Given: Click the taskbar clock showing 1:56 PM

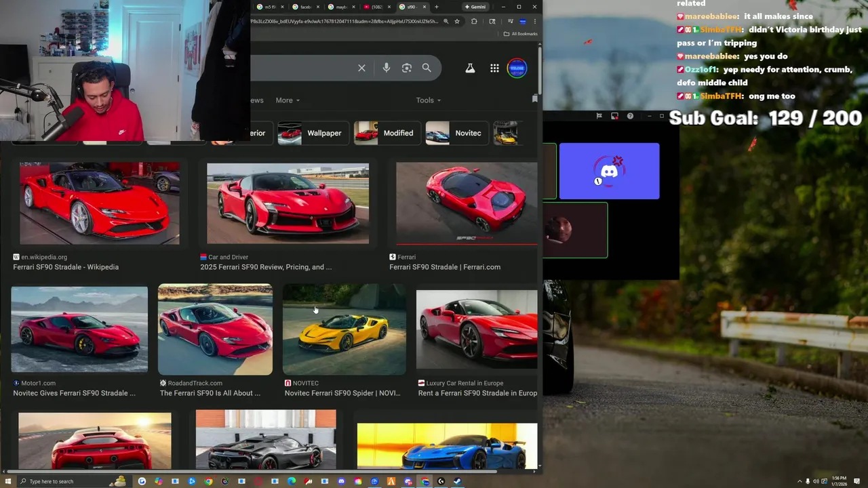Looking at the screenshot, I should click(x=839, y=481).
